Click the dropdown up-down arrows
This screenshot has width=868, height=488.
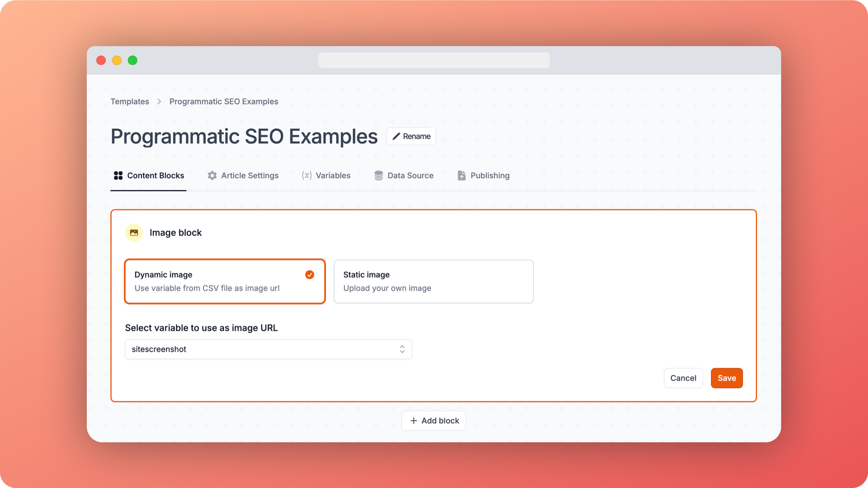pyautogui.click(x=402, y=349)
